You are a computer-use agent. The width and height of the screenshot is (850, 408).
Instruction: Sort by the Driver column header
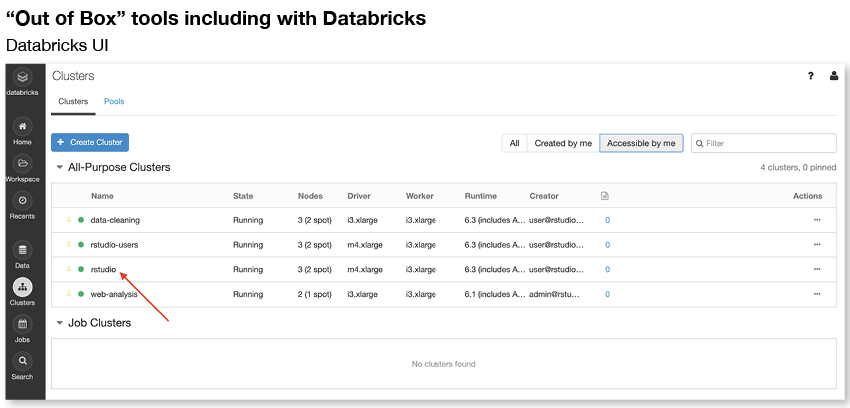tap(359, 196)
